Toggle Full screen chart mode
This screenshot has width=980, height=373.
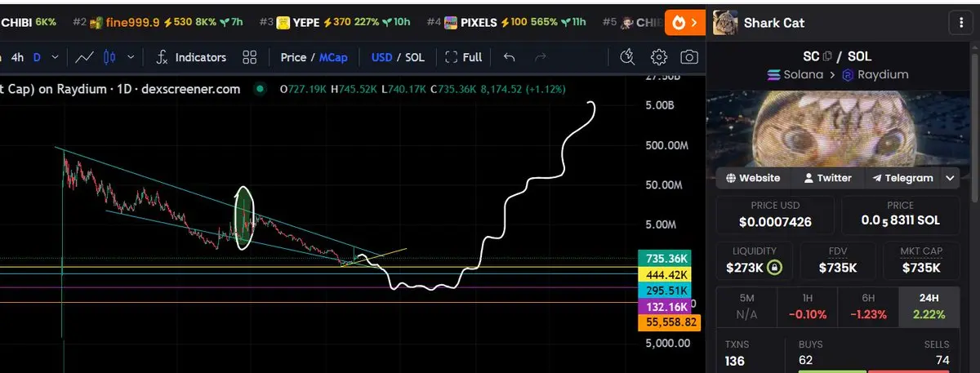pos(464,57)
